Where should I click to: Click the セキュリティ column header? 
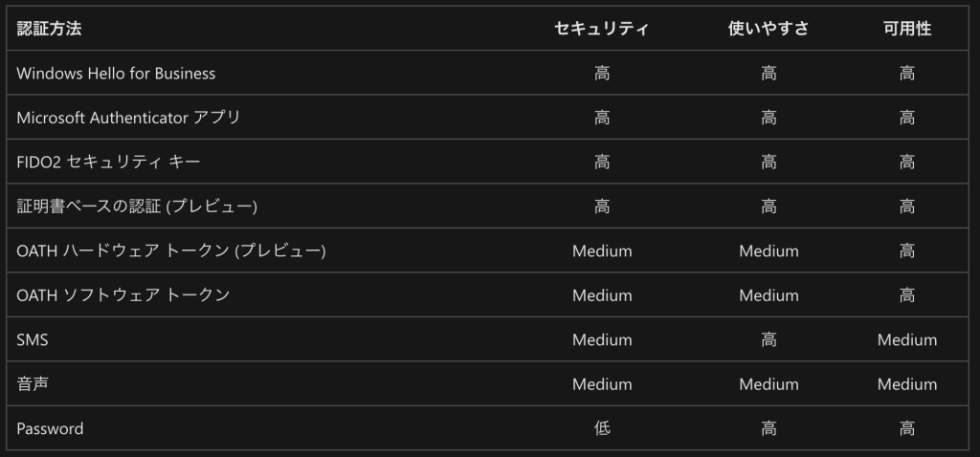pos(601,29)
